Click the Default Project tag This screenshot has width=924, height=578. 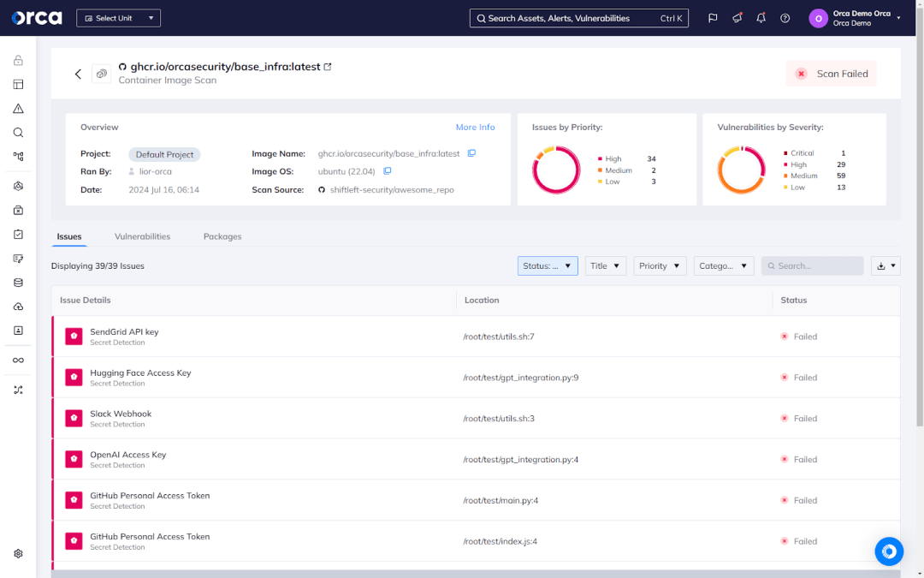coord(164,154)
